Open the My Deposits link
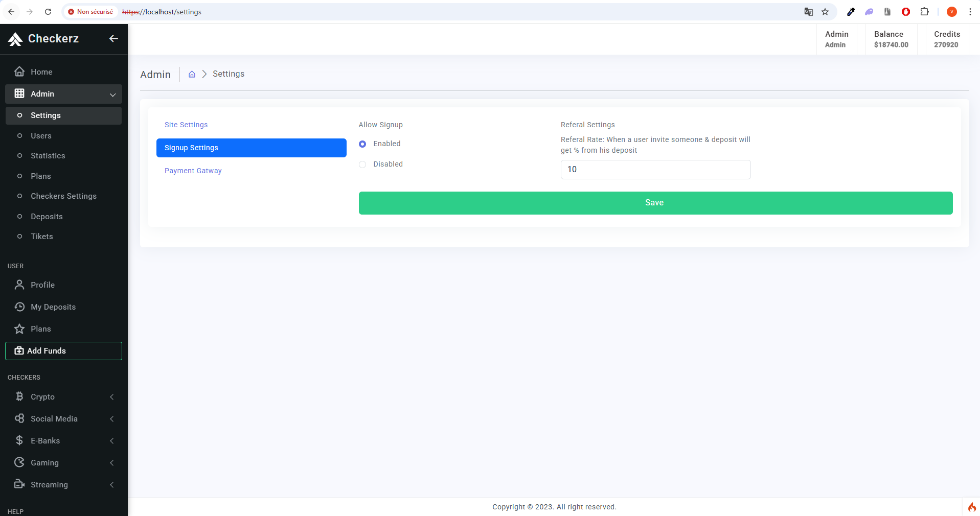Image resolution: width=980 pixels, height=516 pixels. pyautogui.click(x=63, y=307)
